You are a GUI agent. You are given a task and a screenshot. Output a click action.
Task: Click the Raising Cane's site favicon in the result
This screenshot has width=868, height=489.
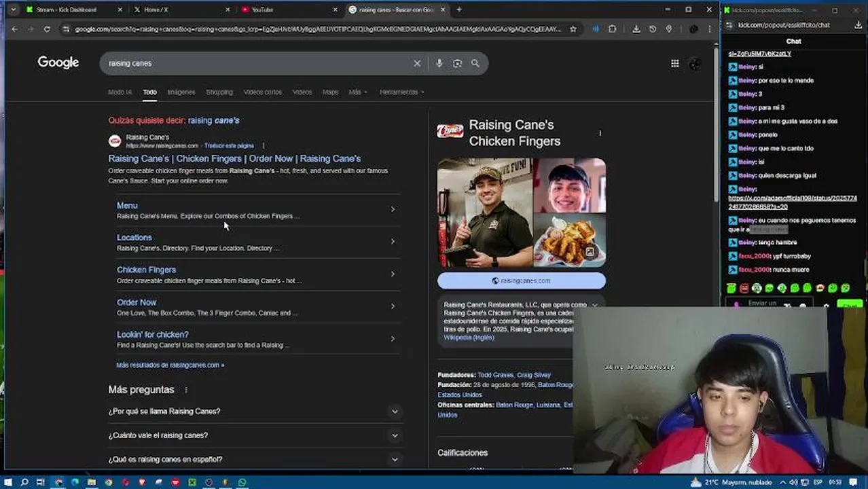[x=115, y=141]
